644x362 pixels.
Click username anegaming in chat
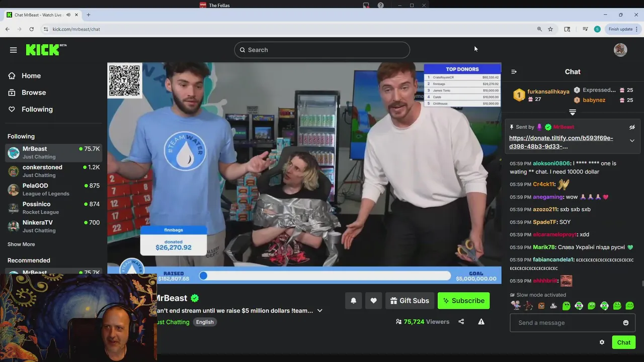click(547, 197)
